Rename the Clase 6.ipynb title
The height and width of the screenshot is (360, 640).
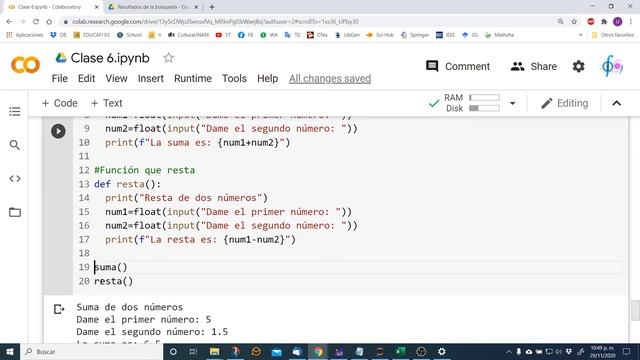coord(110,58)
